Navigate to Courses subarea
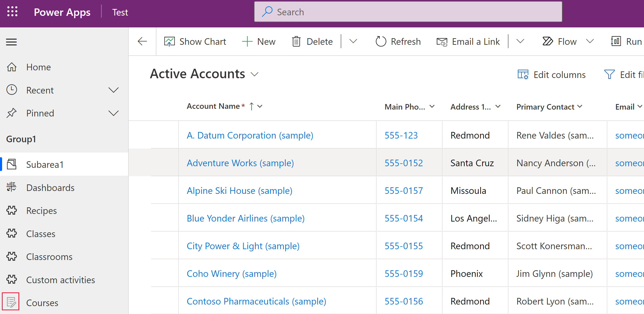Viewport: 644px width, 314px height. [x=42, y=302]
